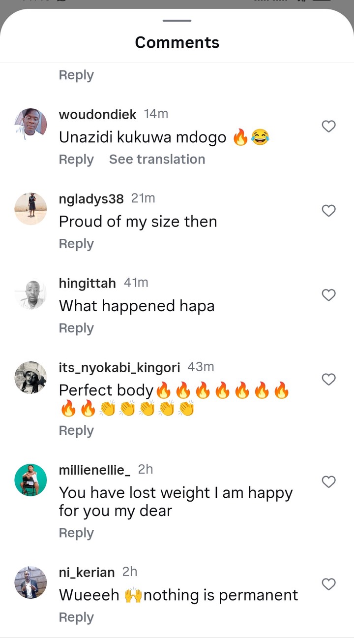Tap the Comments sheet drag handle
The width and height of the screenshot is (354, 644).
click(177, 21)
